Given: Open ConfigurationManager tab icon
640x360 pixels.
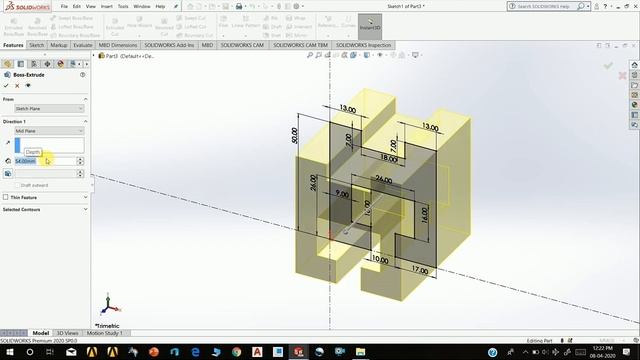Looking at the screenshot, I should pyautogui.click(x=34, y=64).
